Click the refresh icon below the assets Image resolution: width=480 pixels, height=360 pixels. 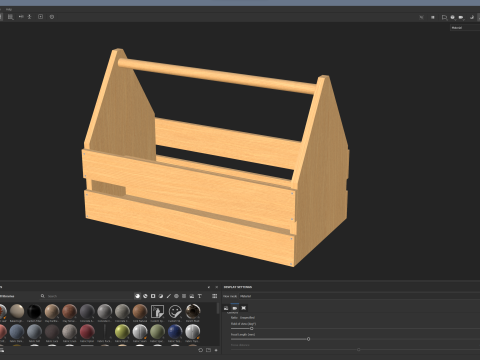(x=200, y=350)
